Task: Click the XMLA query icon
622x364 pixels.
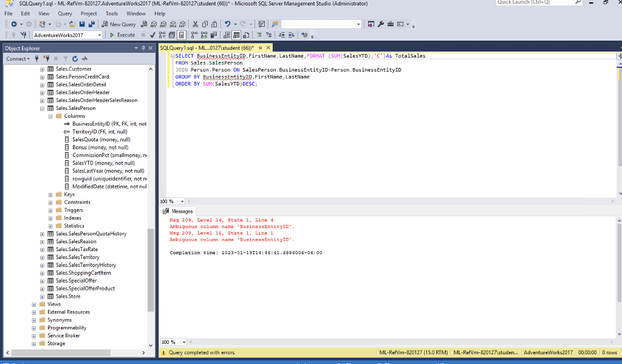Action: [x=173, y=24]
